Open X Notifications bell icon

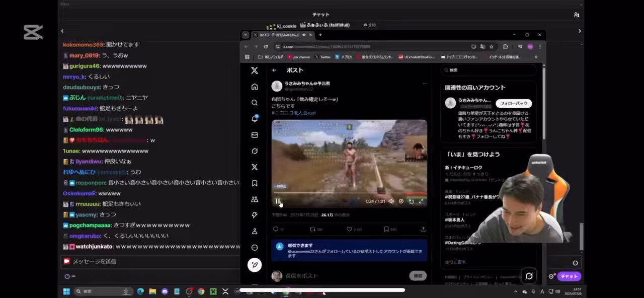click(255, 119)
